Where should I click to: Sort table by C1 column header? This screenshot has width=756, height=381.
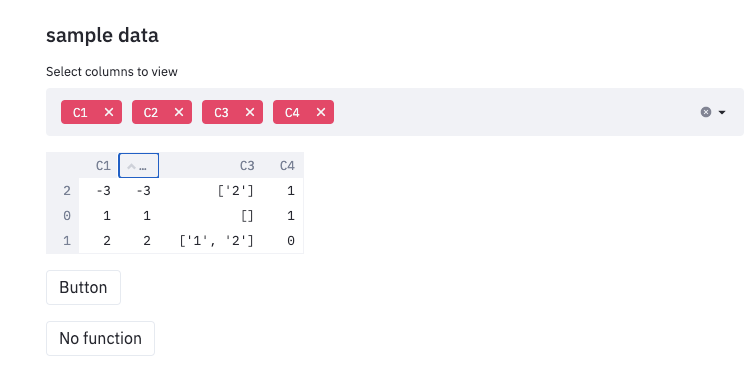99,165
